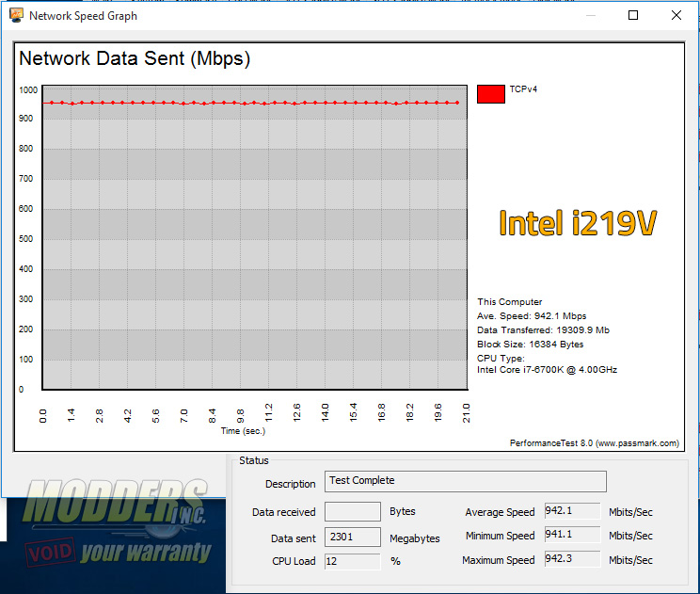Click the 'Data Transferred: 19309.9 Mb' text
This screenshot has height=594, width=700.
(x=543, y=330)
